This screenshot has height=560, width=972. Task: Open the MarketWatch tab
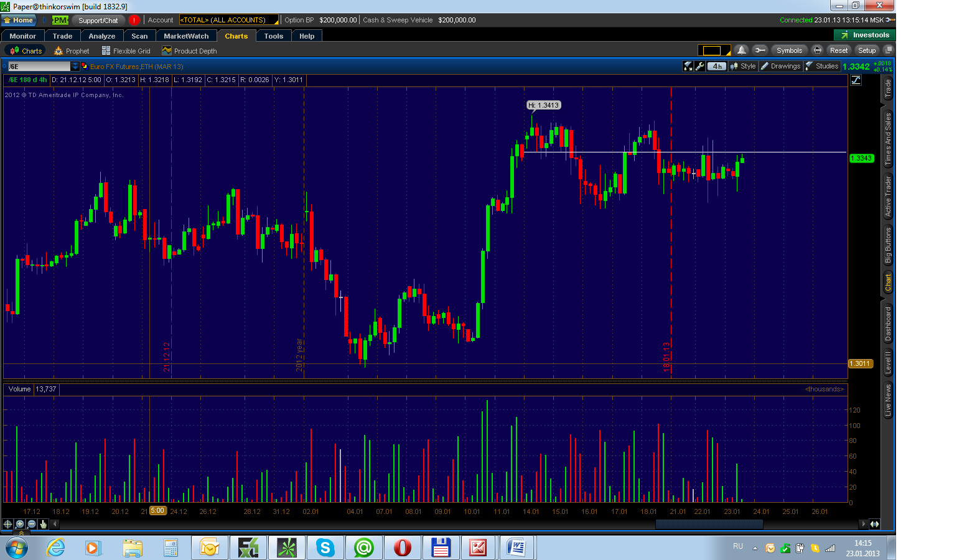186,36
